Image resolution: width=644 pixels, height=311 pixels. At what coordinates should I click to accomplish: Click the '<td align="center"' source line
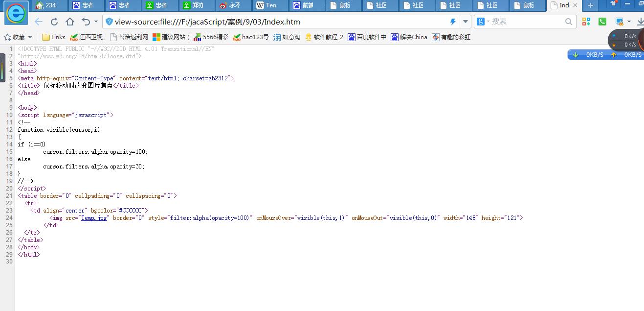click(89, 211)
